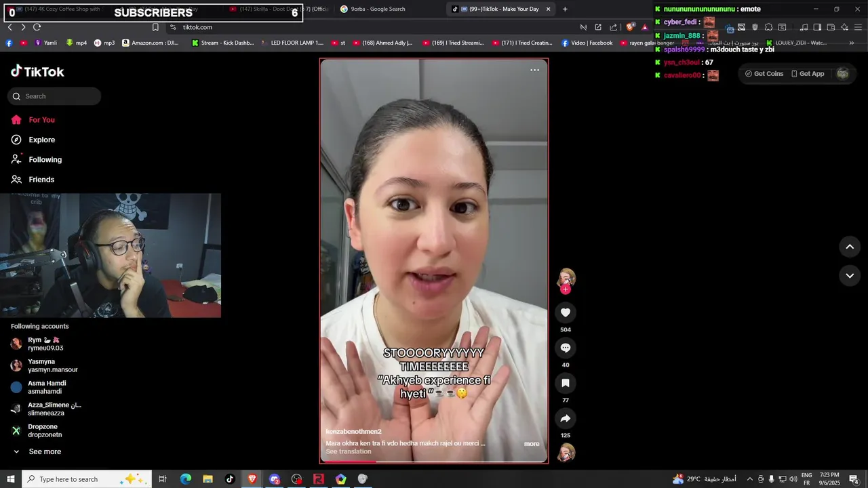The image size is (868, 488).
Task: Share the video using the arrow icon
Action: coord(566,418)
